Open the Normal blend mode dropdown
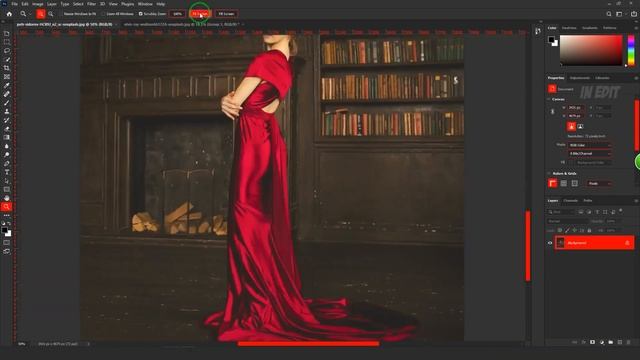This screenshot has width=640, height=360. coord(567,221)
